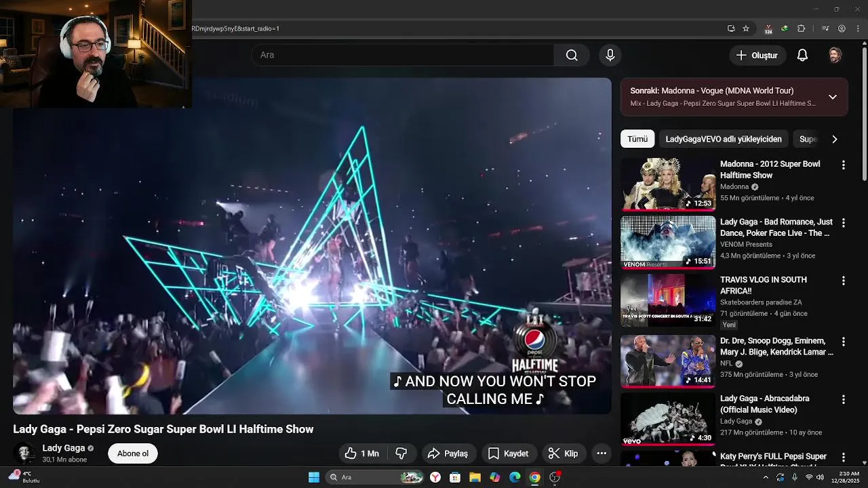868x488 pixels.
Task: Click inside the YouTube Ara search field
Action: click(403, 55)
